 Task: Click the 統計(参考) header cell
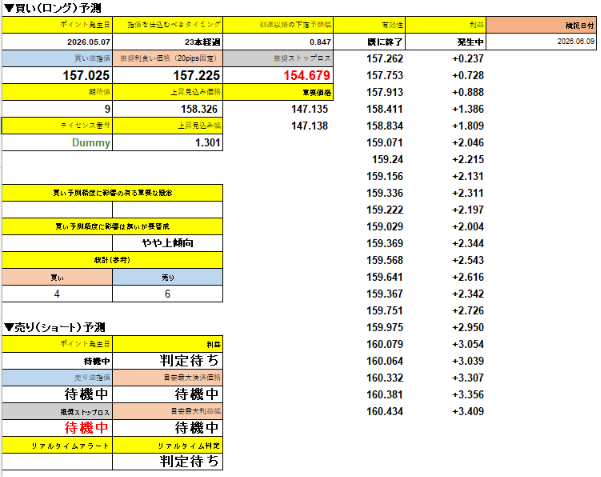click(112, 260)
